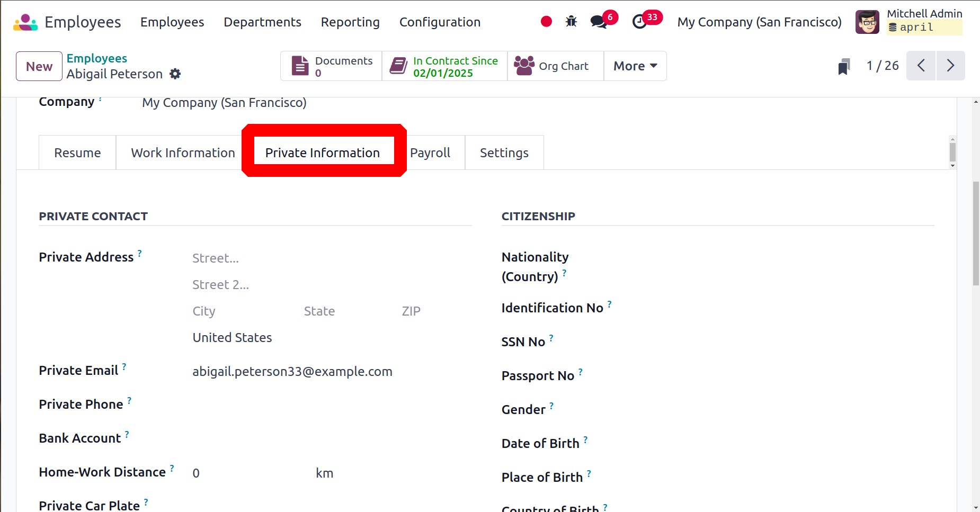This screenshot has width=980, height=512.
Task: Go to the next employee record
Action: [x=950, y=66]
